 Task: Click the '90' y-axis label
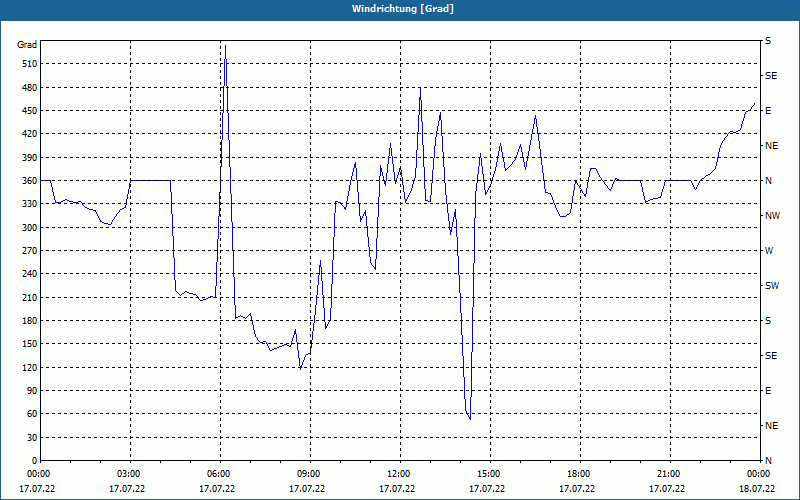(x=32, y=391)
